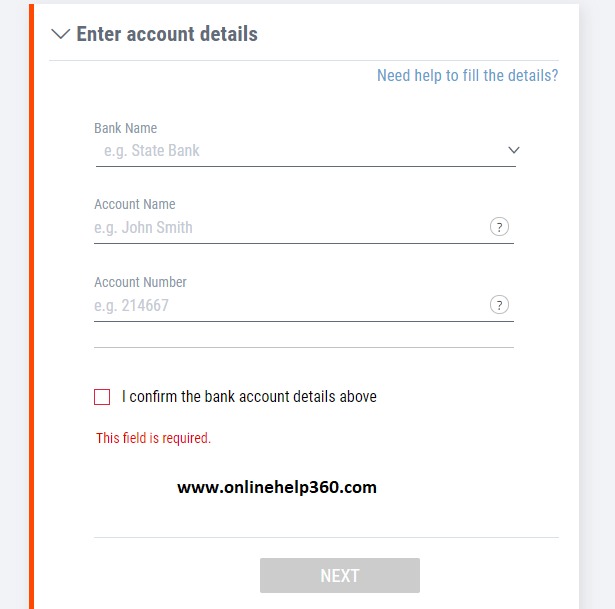Click the I confirm bank account details label
The width and height of the screenshot is (615, 609).
tap(249, 397)
